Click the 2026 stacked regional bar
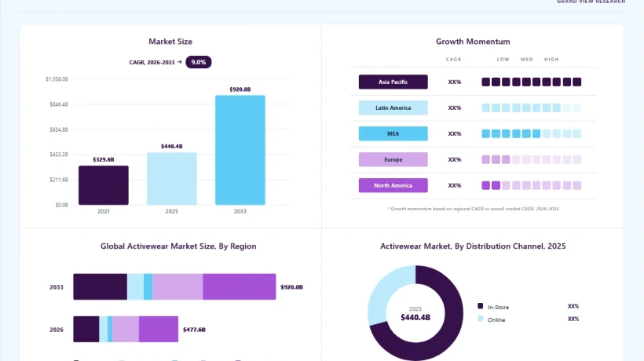This screenshot has height=361, width=644. pyautogui.click(x=126, y=329)
